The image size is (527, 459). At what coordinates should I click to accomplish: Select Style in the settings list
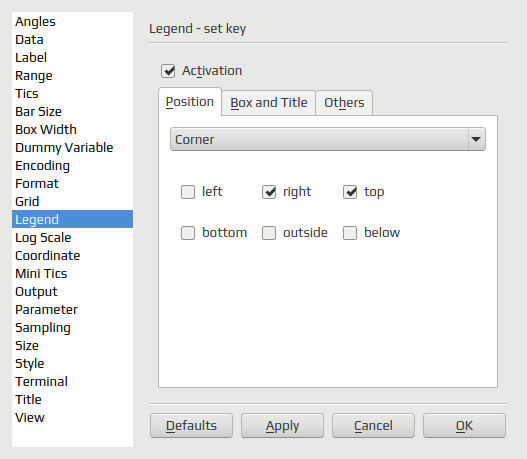(72, 364)
